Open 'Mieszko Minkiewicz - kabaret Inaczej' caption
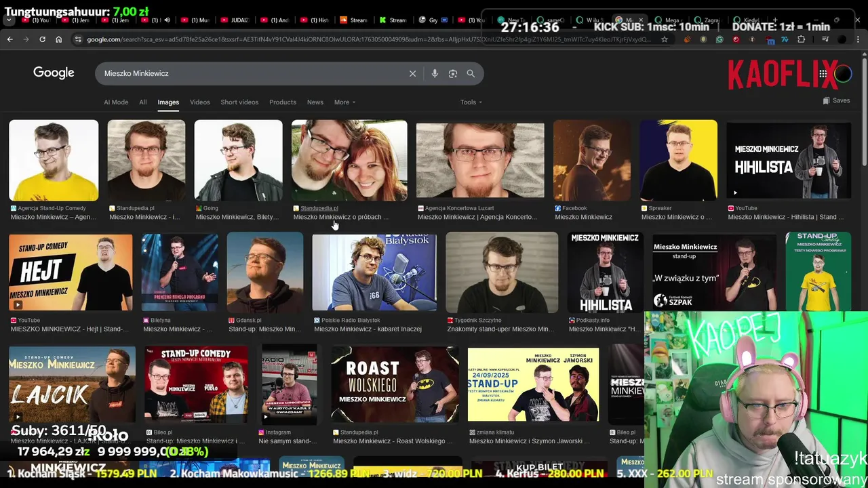This screenshot has height=488, width=868. coord(368,329)
